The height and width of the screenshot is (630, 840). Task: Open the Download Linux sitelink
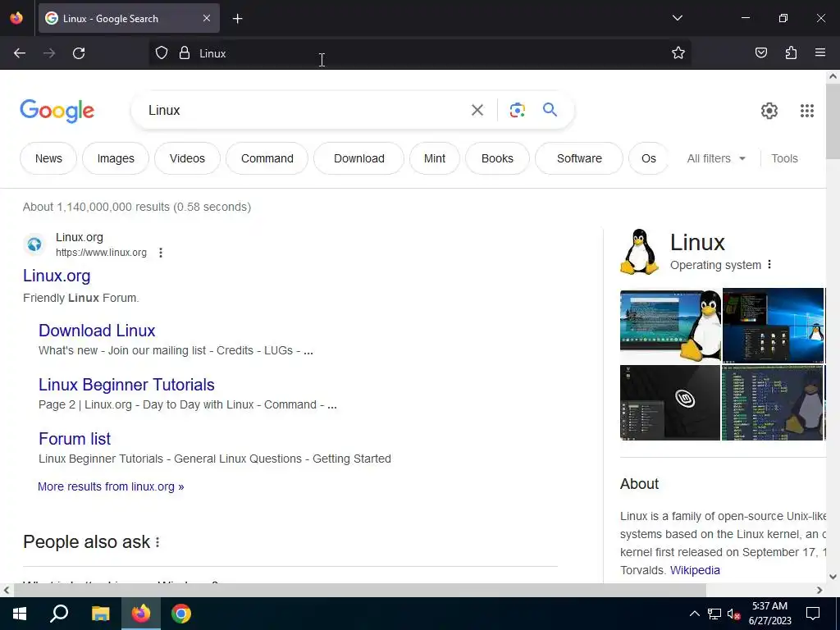(97, 331)
